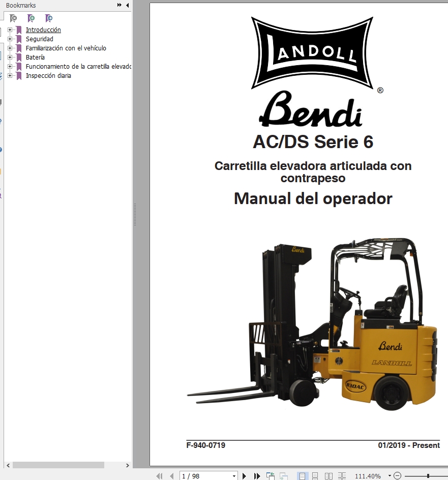This screenshot has height=480, width=448.
Task: Click the page number field showing 1 / 98
Action: click(205, 476)
